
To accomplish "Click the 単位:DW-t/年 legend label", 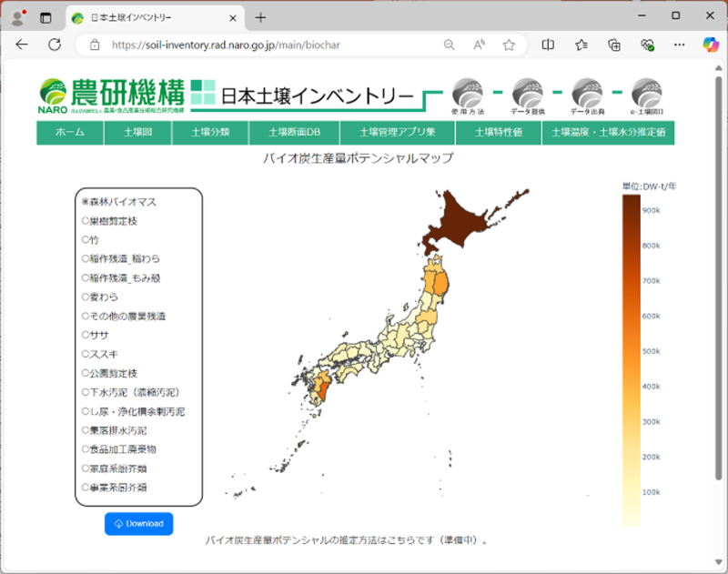I will point(649,186).
